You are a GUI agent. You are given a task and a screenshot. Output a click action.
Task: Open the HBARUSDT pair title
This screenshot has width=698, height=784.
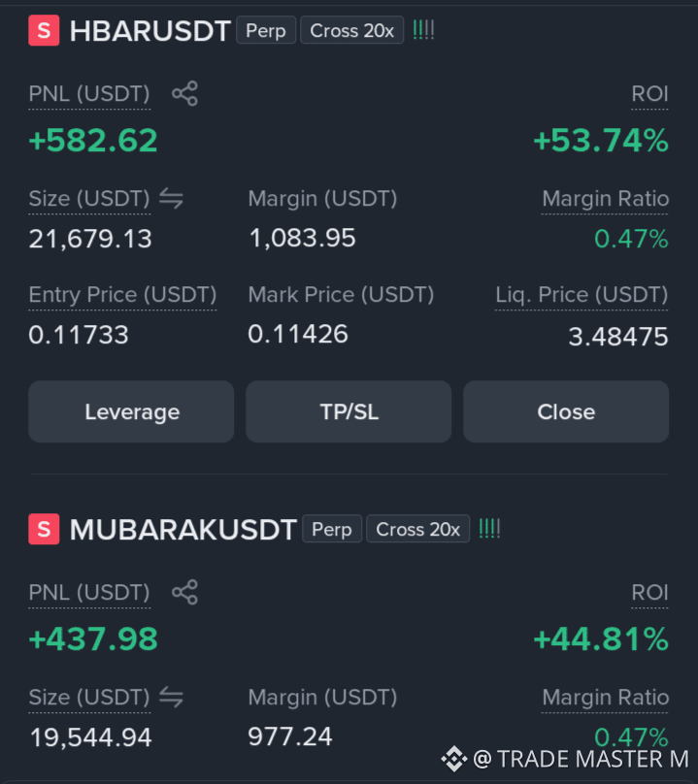tap(150, 31)
